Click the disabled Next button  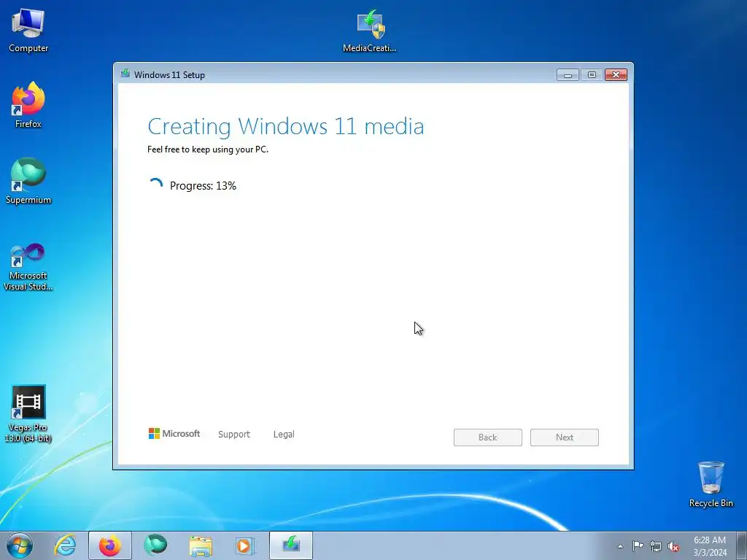[x=565, y=437]
